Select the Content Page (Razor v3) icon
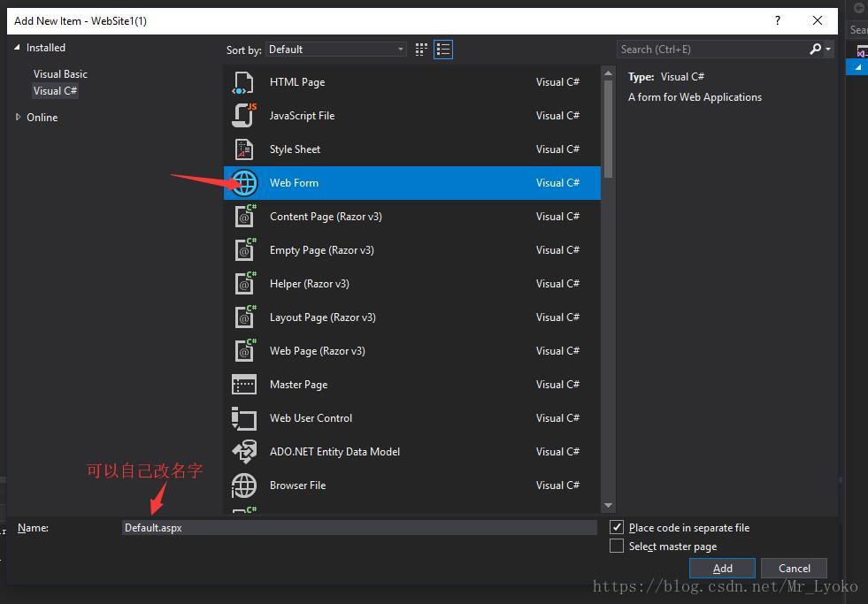 pos(245,217)
